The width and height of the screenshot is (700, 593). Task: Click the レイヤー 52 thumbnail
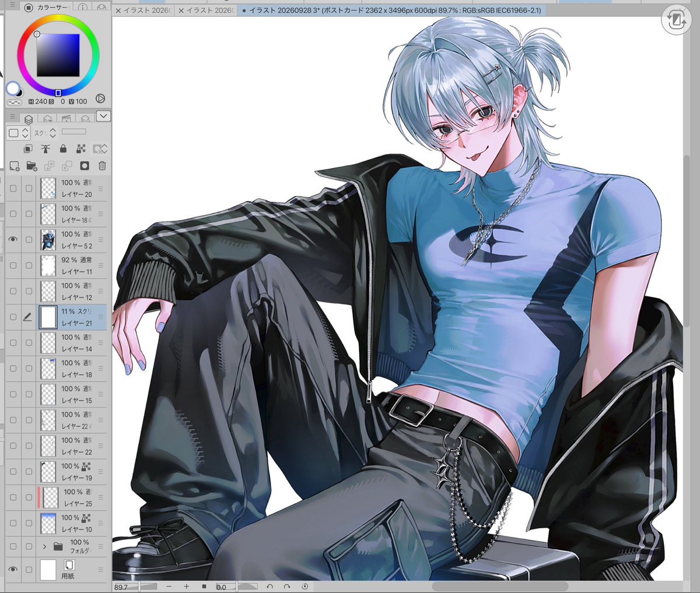click(x=48, y=240)
